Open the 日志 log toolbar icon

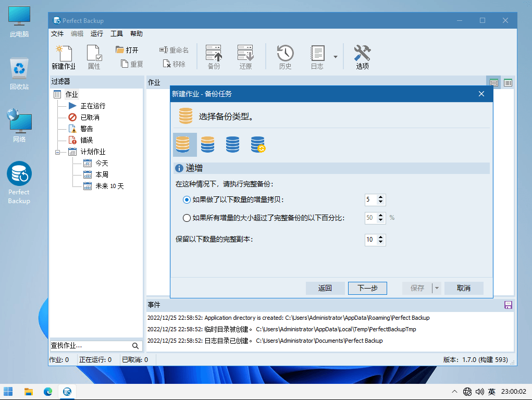pos(317,57)
